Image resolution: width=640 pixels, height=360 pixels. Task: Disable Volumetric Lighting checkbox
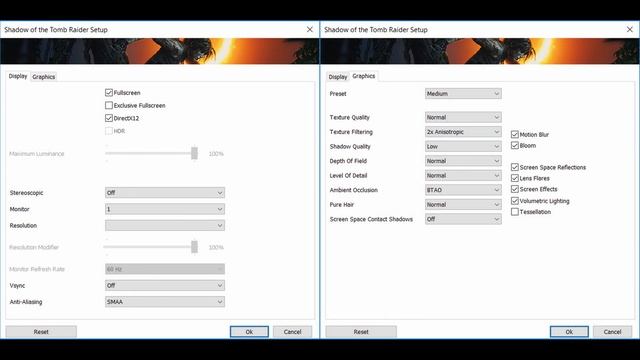515,201
